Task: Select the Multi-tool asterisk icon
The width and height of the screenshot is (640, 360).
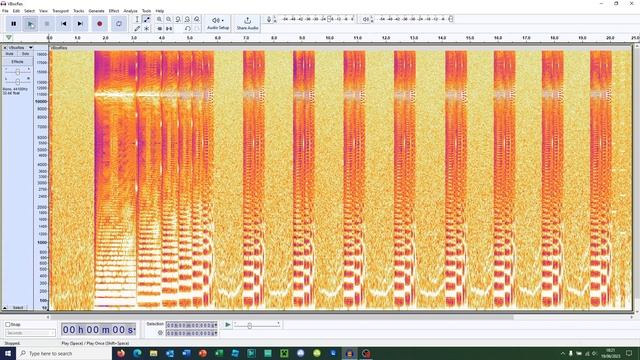Action: pyautogui.click(x=147, y=29)
